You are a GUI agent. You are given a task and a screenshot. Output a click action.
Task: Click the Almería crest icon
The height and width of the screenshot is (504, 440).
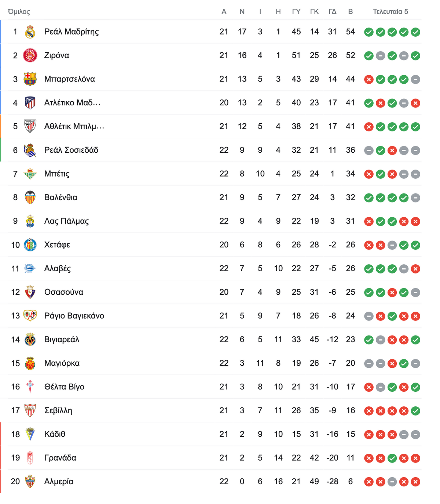30,482
